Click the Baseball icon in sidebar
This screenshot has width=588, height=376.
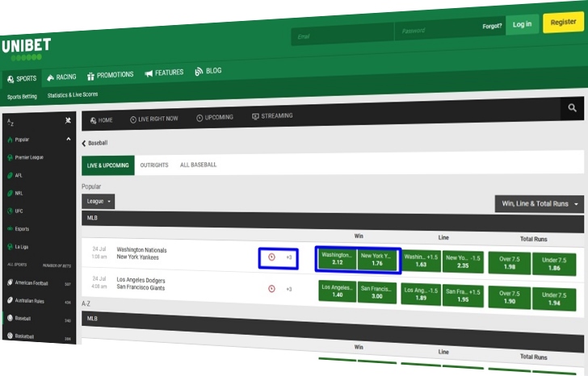point(10,318)
